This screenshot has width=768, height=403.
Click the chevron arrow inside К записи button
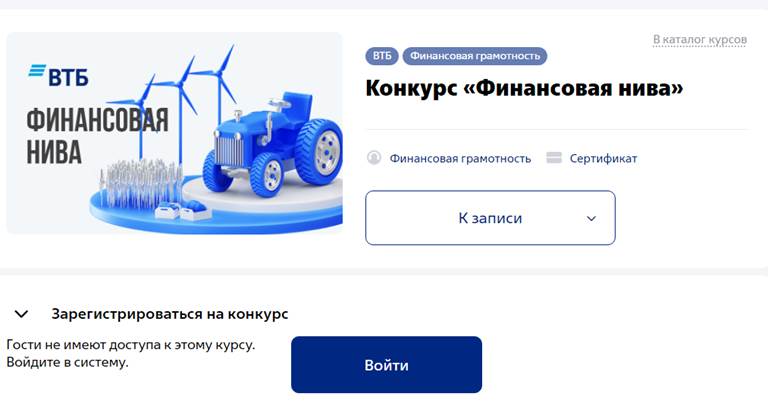[591, 218]
